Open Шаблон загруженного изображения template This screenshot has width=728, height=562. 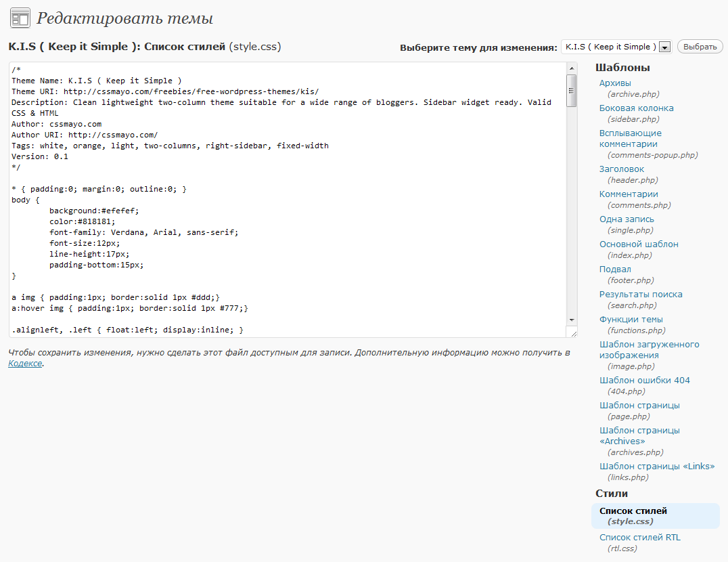point(649,350)
